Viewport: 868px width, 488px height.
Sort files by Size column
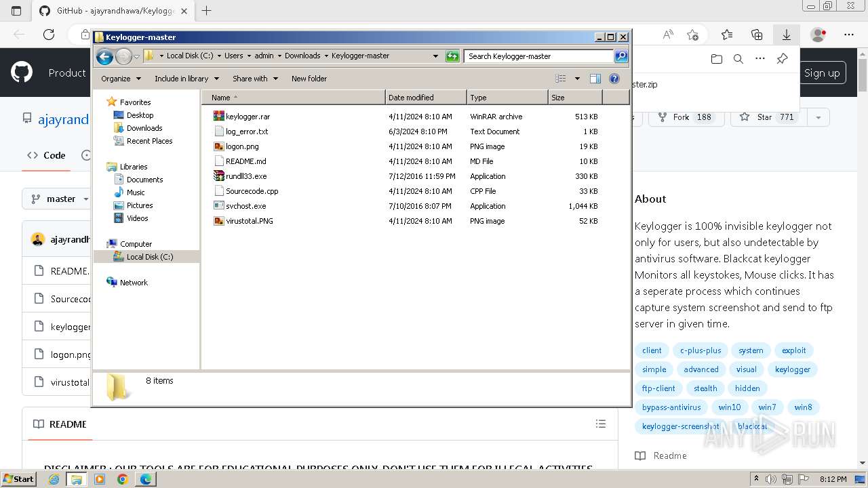click(575, 98)
